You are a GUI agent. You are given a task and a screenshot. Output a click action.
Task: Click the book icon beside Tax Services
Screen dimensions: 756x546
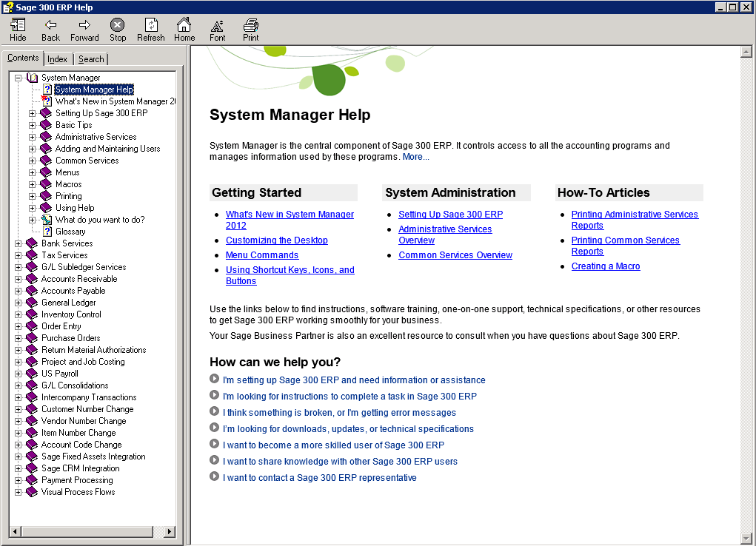(x=32, y=255)
